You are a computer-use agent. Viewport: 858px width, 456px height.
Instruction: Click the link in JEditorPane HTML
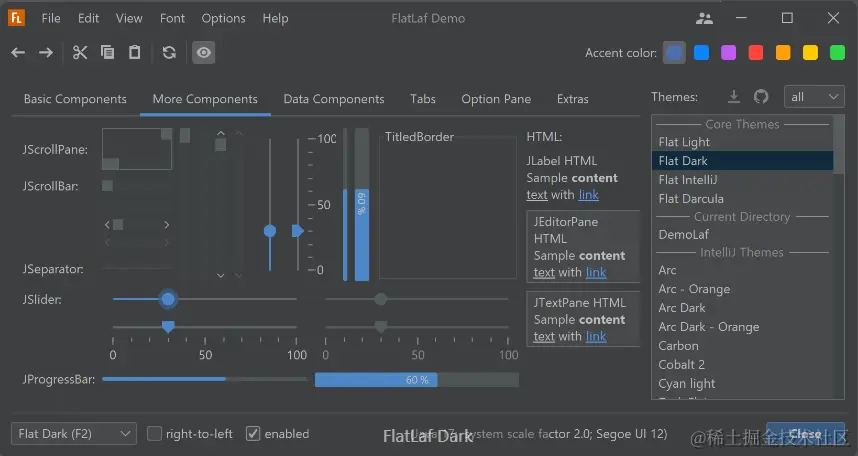(596, 273)
